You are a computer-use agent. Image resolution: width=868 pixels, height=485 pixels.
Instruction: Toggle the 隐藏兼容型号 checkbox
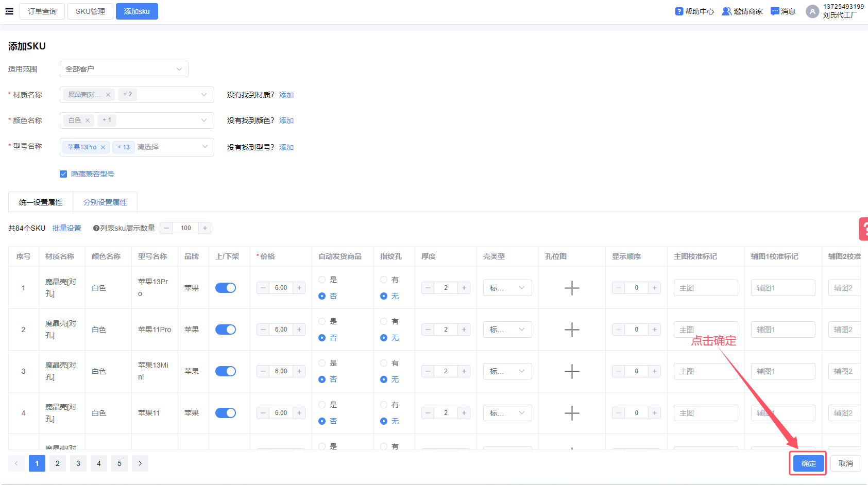(x=63, y=174)
